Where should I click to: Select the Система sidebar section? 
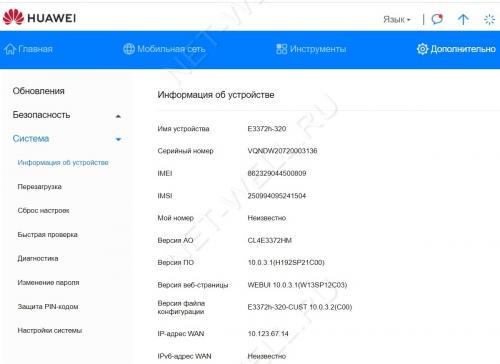pyautogui.click(x=31, y=139)
